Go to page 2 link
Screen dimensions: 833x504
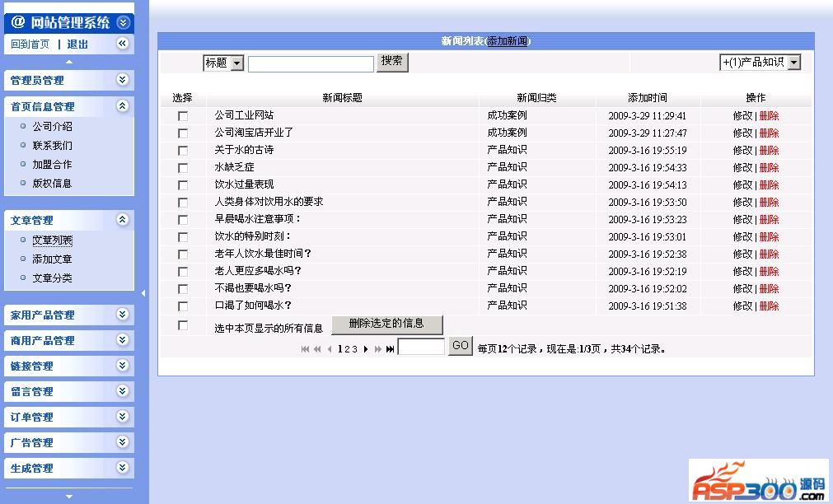347,349
